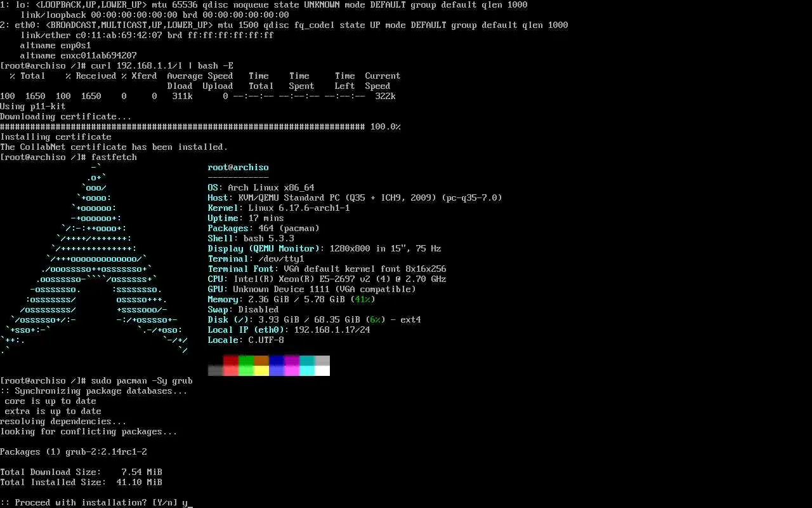Click the 'altname enp0s1' line

tap(56, 46)
